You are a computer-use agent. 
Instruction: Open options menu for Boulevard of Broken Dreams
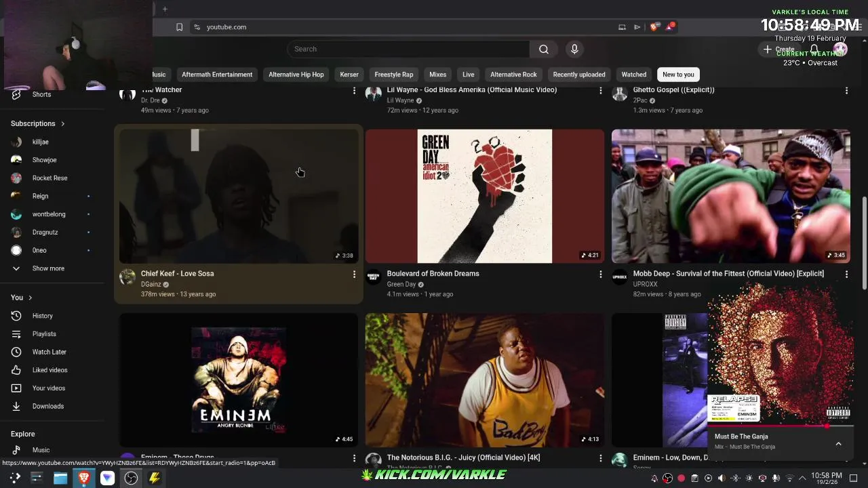(x=600, y=274)
